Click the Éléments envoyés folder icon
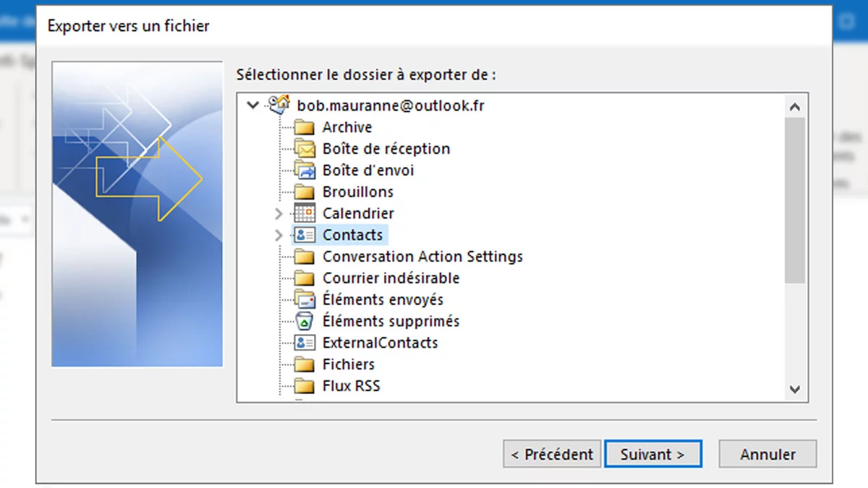 click(x=305, y=299)
